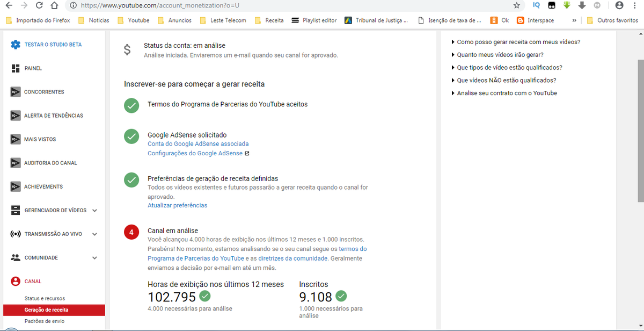
Task: Click Atualizar preferências link
Action: point(177,205)
